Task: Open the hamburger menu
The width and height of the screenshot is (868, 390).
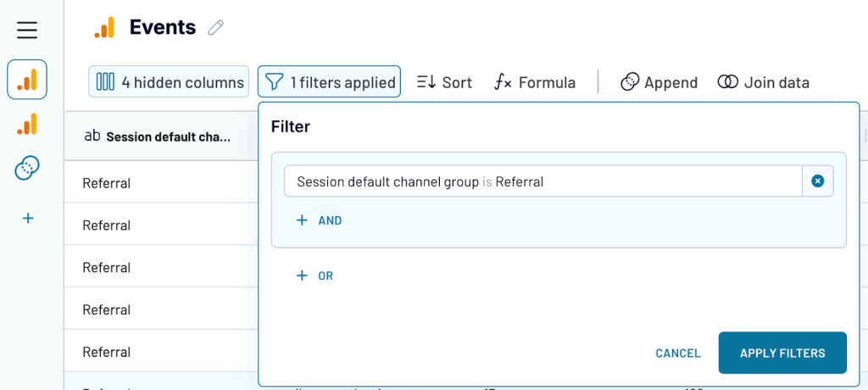Action: pos(27,30)
